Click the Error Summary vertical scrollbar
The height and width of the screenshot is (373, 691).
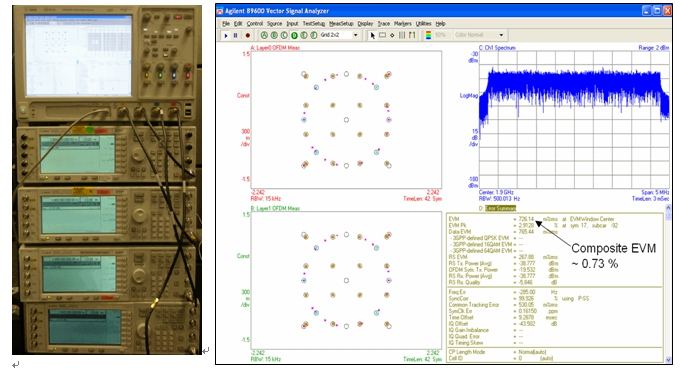point(668,283)
